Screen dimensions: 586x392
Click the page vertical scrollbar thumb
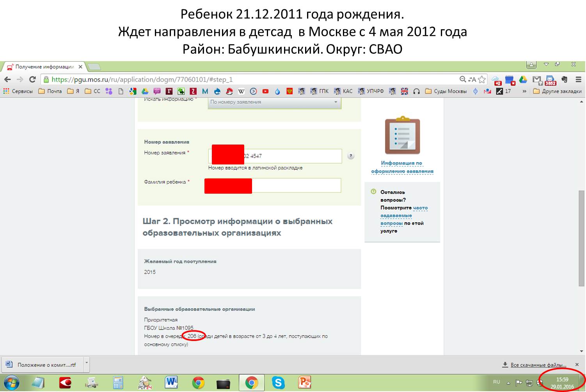pos(581,238)
